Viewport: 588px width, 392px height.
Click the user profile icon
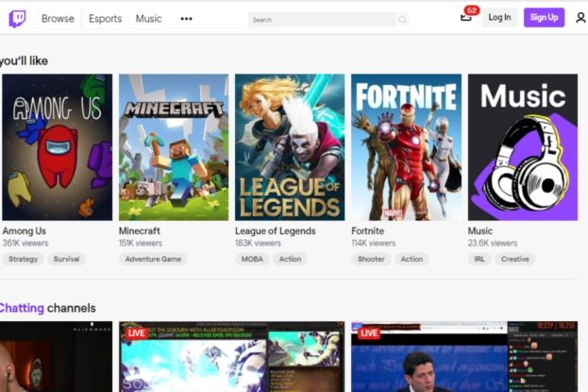[580, 18]
